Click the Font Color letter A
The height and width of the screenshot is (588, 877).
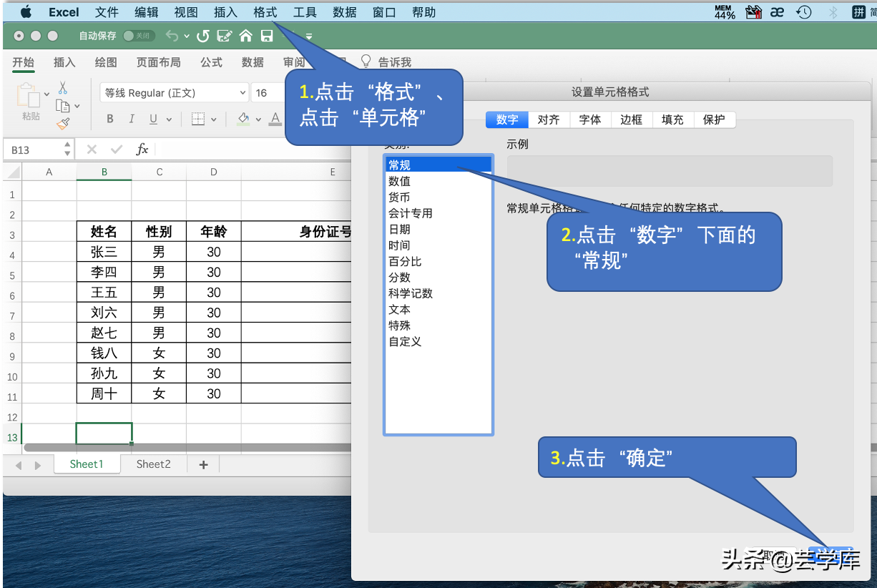[x=275, y=119]
